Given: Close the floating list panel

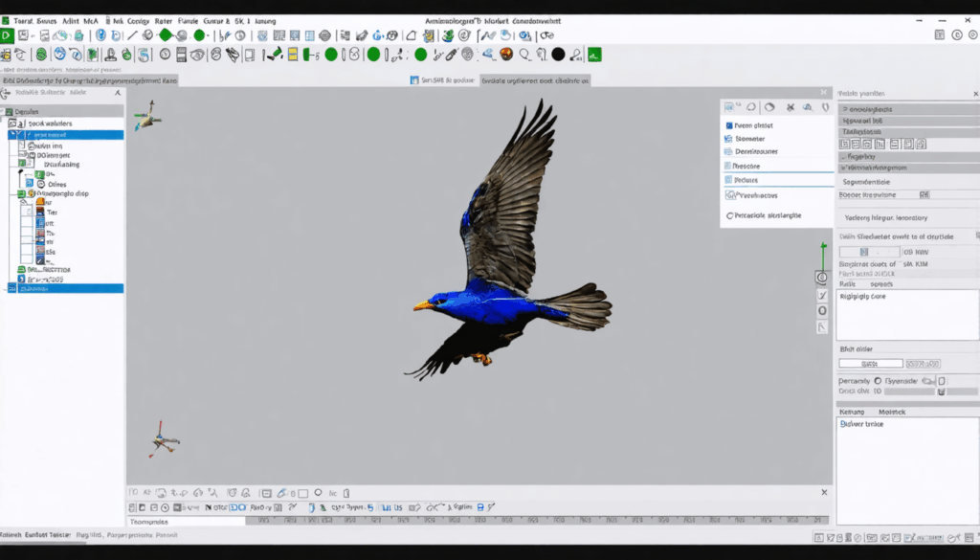Looking at the screenshot, I should [824, 93].
